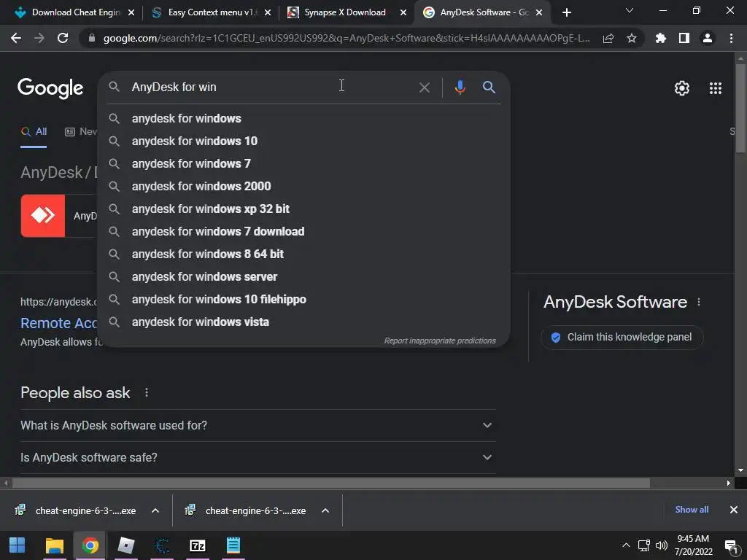Open the Google apps grid
Viewport: 747px width, 560px height.
click(715, 88)
